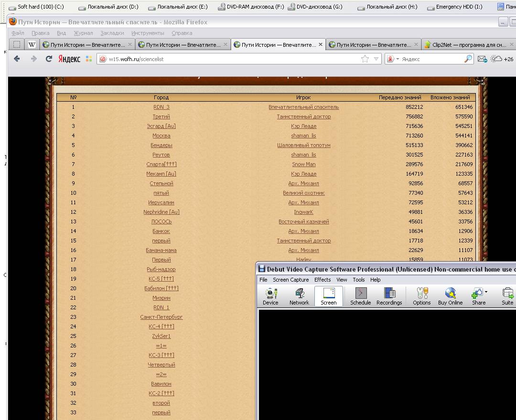Open the city link Вавилон

pyautogui.click(x=161, y=384)
